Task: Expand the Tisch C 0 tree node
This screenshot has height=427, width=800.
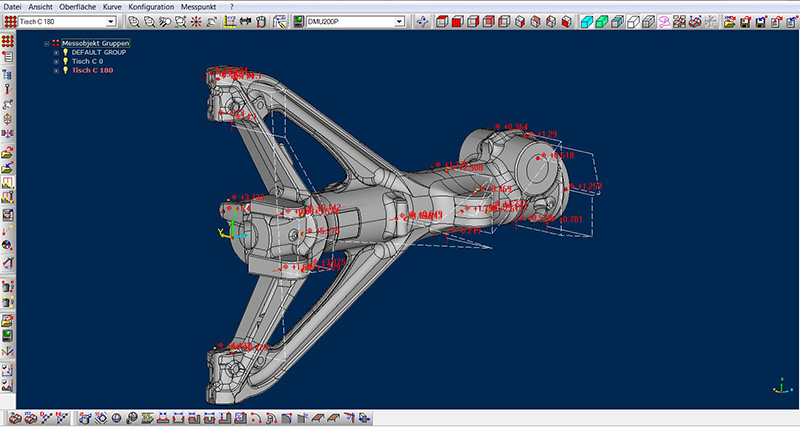Action: click(56, 62)
